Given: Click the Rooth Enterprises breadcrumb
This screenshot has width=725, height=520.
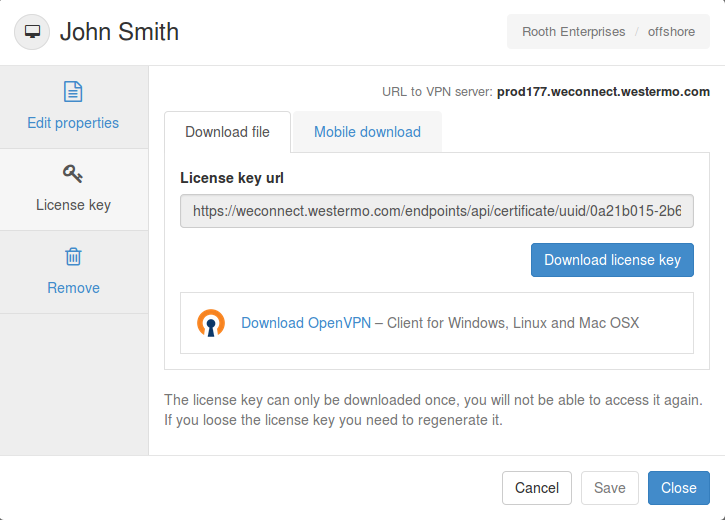Looking at the screenshot, I should (x=574, y=32).
